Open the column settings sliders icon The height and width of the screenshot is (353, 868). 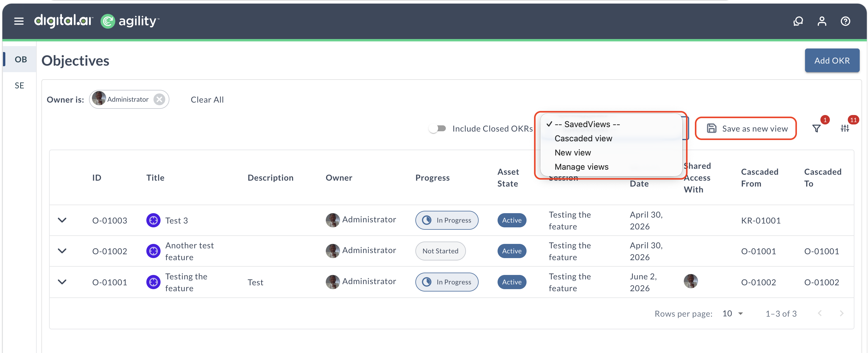click(844, 128)
